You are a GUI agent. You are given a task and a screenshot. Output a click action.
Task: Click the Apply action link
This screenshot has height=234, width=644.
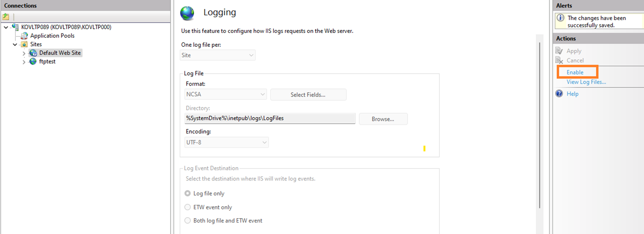click(574, 51)
